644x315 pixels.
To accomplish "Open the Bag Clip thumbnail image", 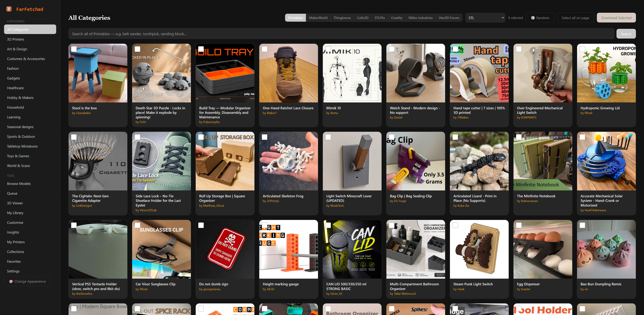I will tap(416, 161).
